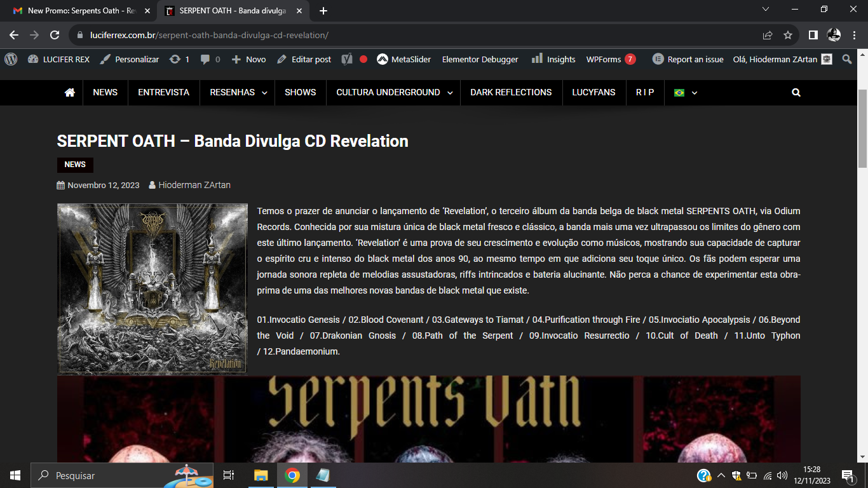Screen dimensions: 868x488
Task: Show hidden system tray icons
Action: 721,475
